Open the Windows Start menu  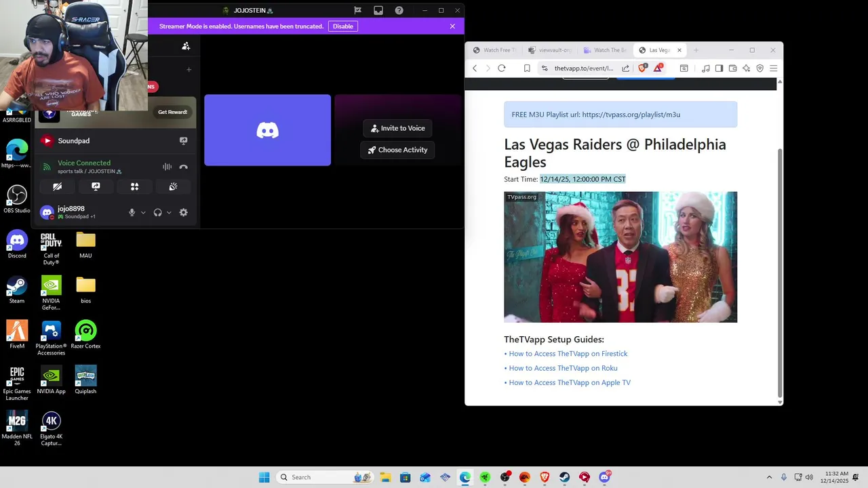coord(264,477)
